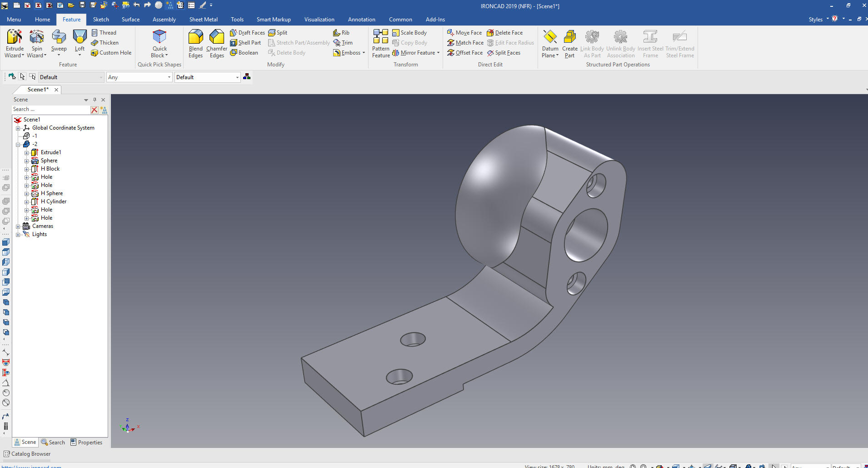Pin the Scene panel
This screenshot has height=468, width=868.
[95, 100]
